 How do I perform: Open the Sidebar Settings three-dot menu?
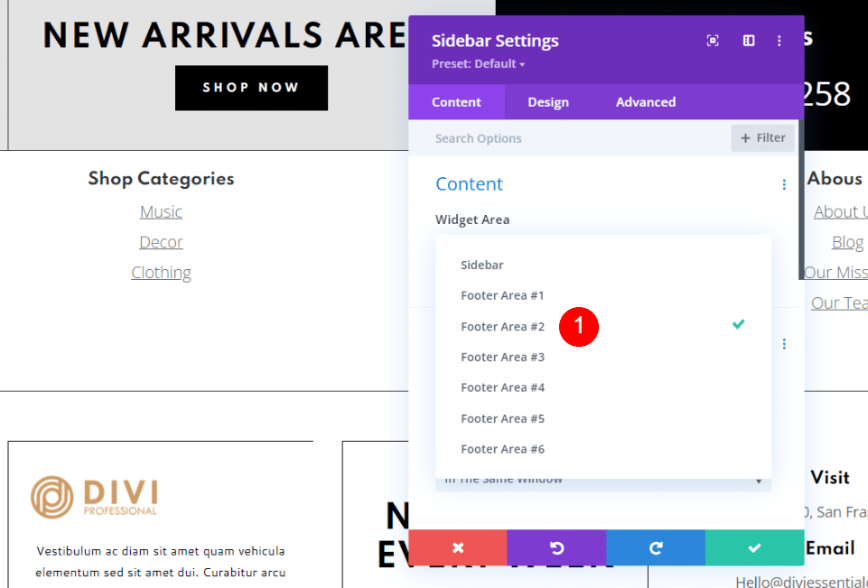pyautogui.click(x=779, y=41)
